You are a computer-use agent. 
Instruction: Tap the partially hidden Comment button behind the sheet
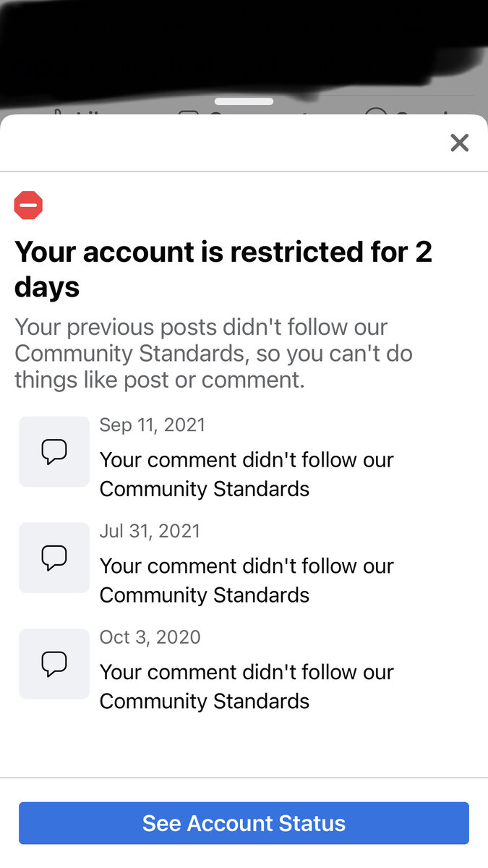[246, 114]
